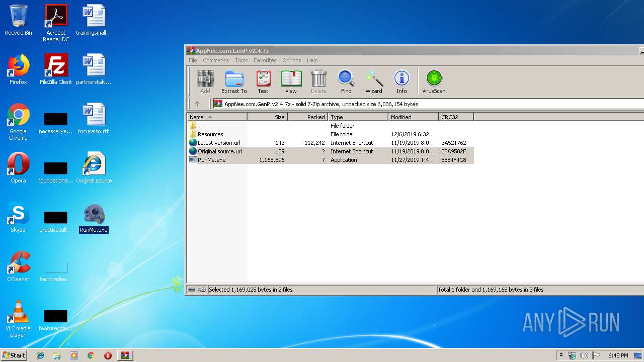Click the Recycle Bin desktop icon

(x=18, y=20)
